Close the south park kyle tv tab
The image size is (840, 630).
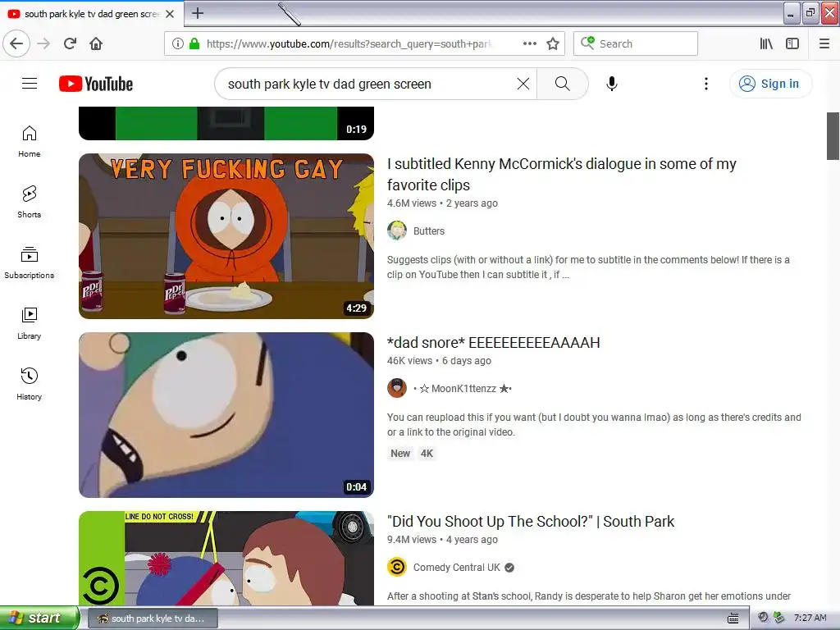(170, 14)
